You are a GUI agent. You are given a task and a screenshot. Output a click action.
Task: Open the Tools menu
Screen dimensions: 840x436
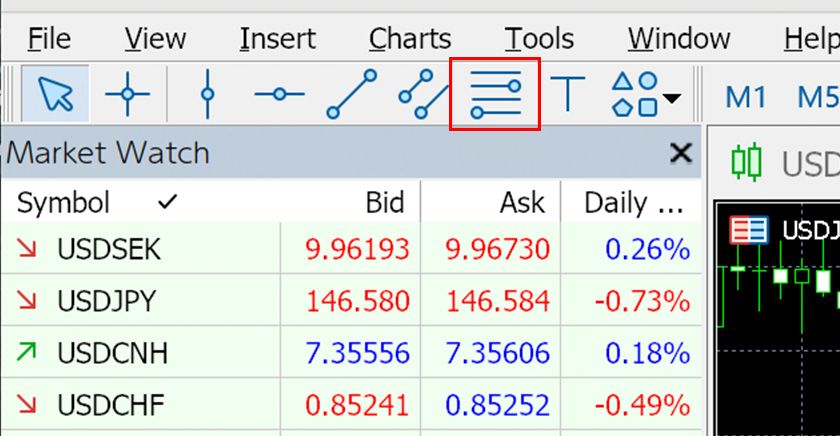click(x=539, y=39)
